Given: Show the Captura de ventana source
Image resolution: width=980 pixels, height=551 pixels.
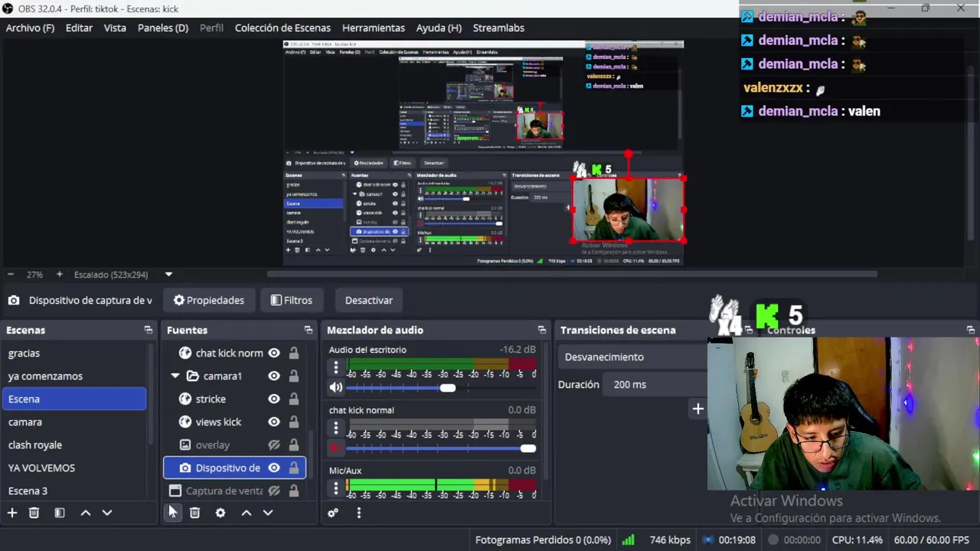Looking at the screenshot, I should [274, 491].
